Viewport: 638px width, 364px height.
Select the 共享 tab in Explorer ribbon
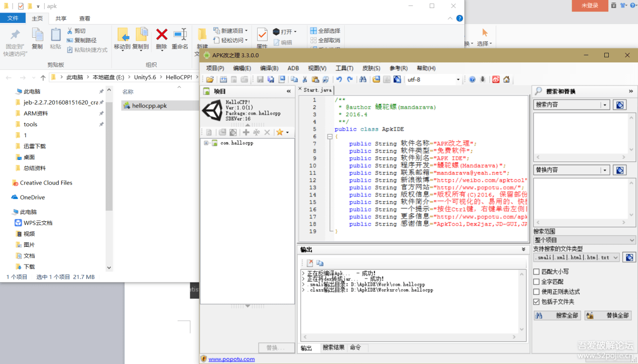point(61,19)
